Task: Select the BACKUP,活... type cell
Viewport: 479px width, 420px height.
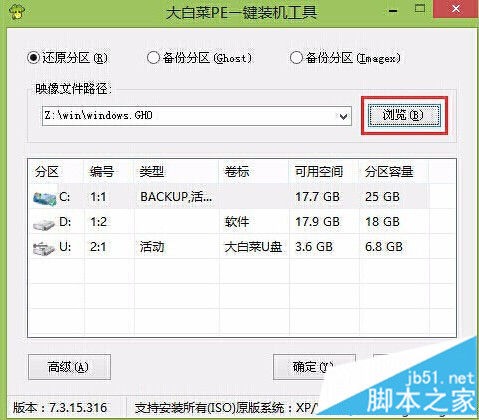Action: [x=176, y=197]
